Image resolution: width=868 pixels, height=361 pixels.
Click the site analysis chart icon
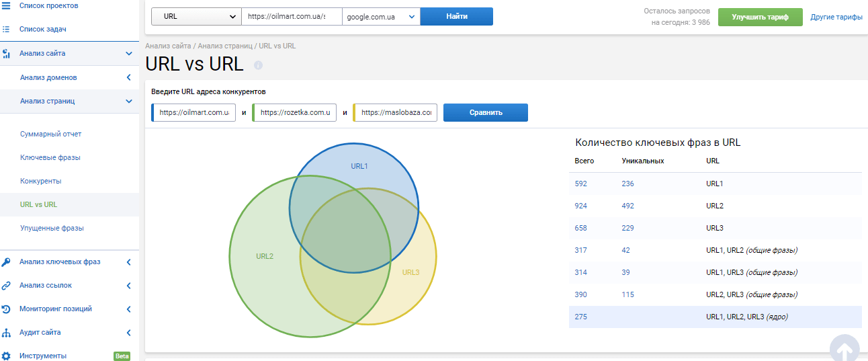tap(6, 54)
